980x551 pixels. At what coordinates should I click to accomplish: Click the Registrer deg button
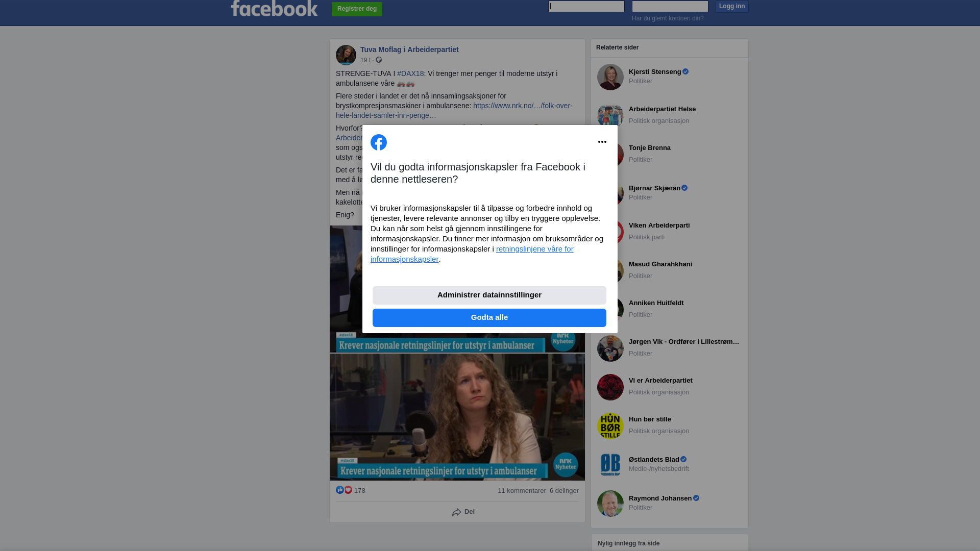pos(357,9)
